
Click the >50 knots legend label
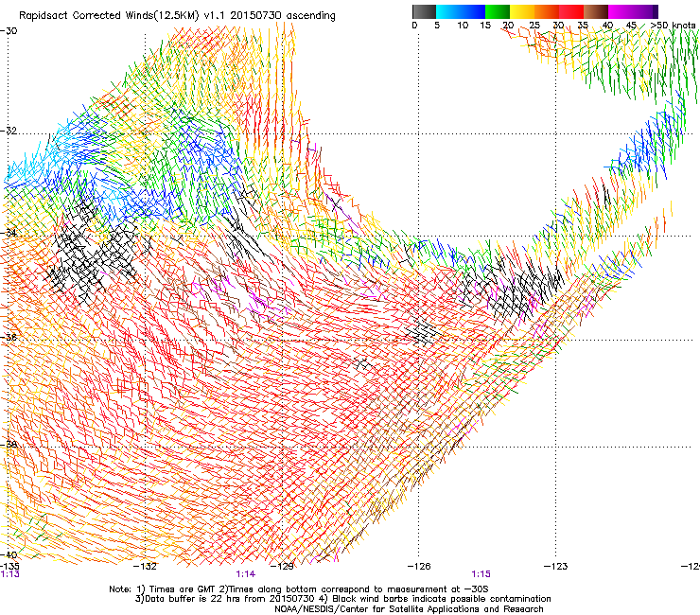(674, 26)
